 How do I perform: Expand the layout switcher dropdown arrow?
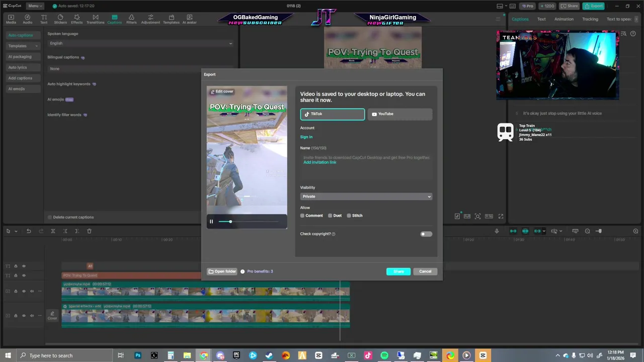tap(507, 6)
